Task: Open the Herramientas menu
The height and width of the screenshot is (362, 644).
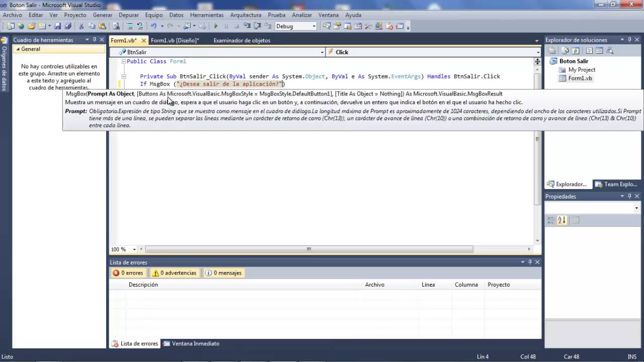Action: (207, 15)
